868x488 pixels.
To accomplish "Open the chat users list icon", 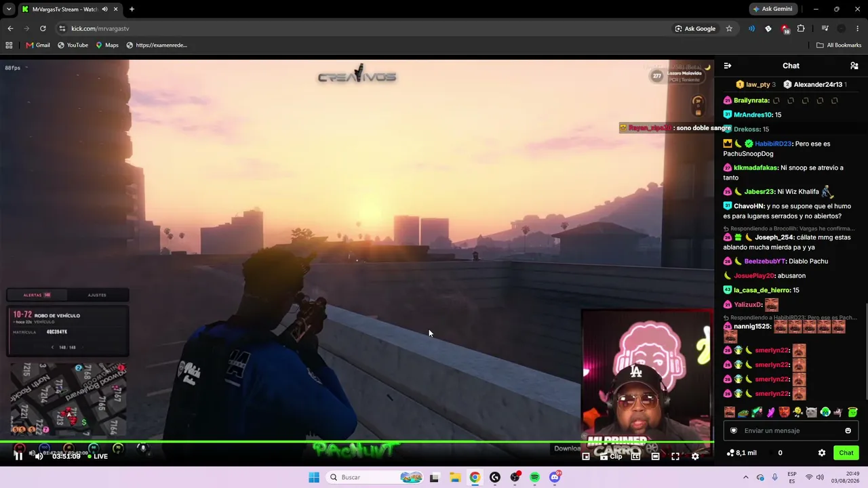I will [854, 66].
